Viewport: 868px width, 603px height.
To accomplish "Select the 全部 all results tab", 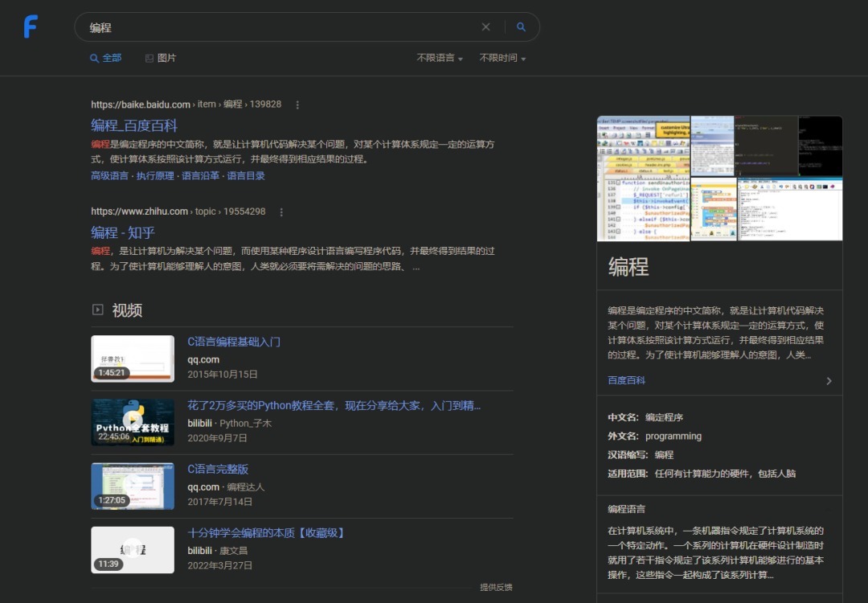I will [x=106, y=58].
